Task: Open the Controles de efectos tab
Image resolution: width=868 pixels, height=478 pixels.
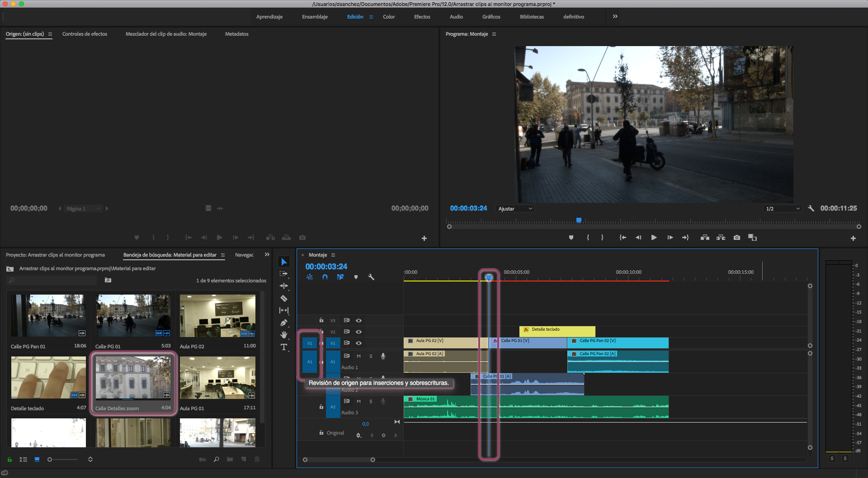Action: (x=85, y=34)
